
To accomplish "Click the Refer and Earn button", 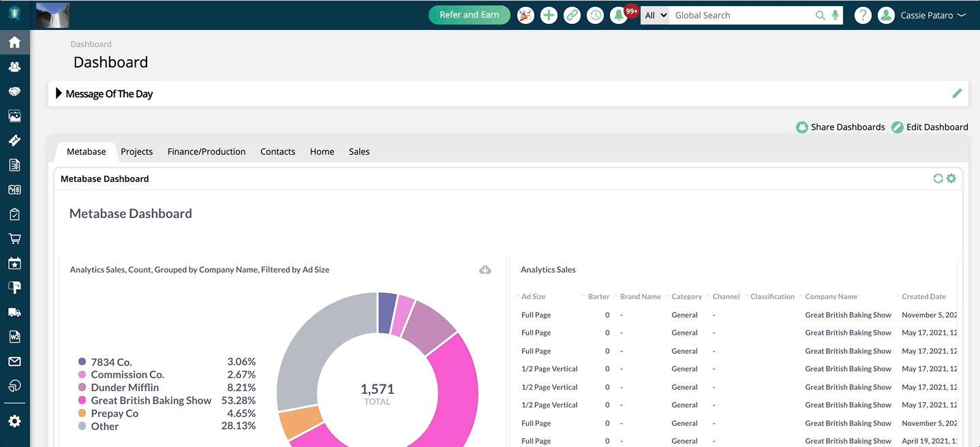I will (x=470, y=15).
